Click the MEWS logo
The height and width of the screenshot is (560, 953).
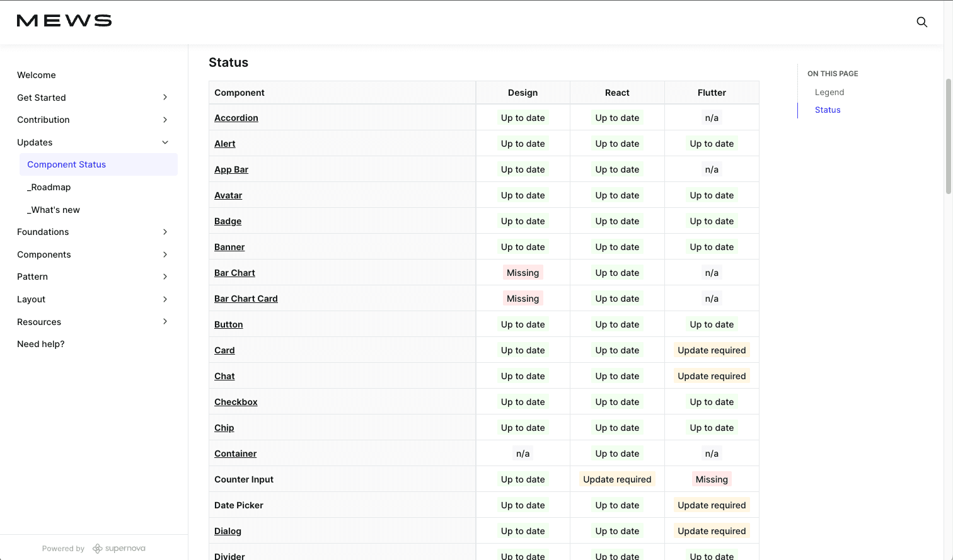[64, 21]
